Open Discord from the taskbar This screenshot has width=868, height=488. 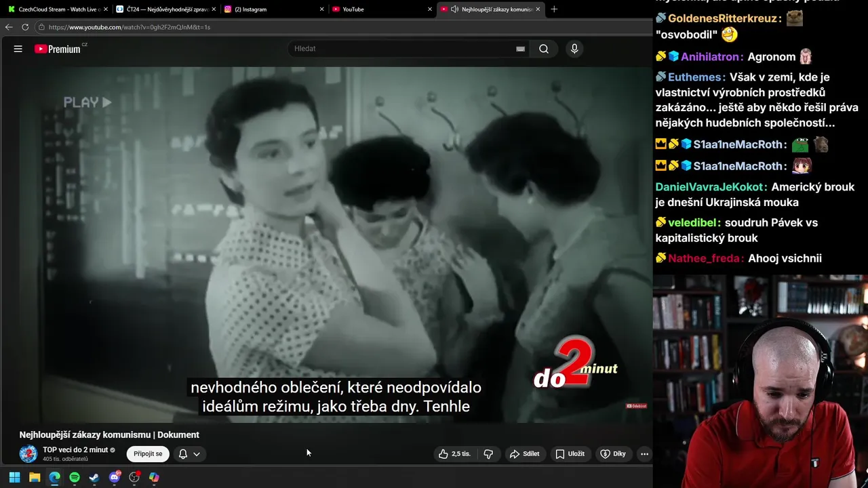coord(115,477)
